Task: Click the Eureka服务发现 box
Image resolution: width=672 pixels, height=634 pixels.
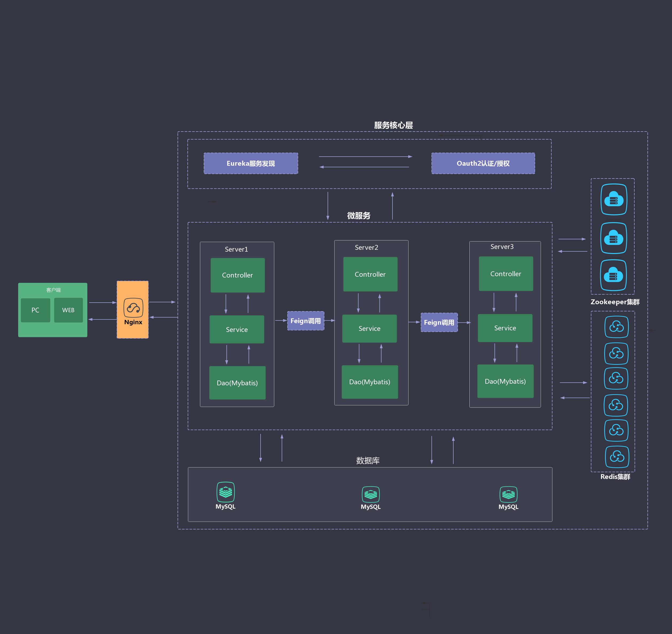Action: point(251,164)
